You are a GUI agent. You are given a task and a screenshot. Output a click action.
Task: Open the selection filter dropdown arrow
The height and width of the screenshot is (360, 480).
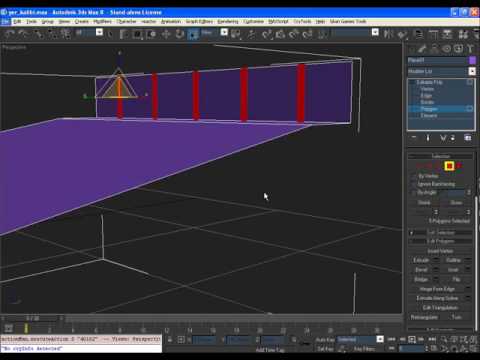coord(99,32)
